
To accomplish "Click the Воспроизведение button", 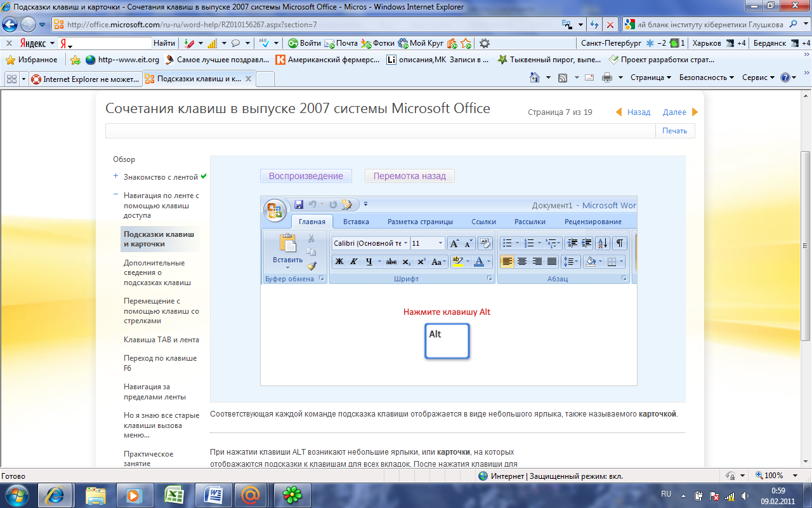I will tap(306, 176).
